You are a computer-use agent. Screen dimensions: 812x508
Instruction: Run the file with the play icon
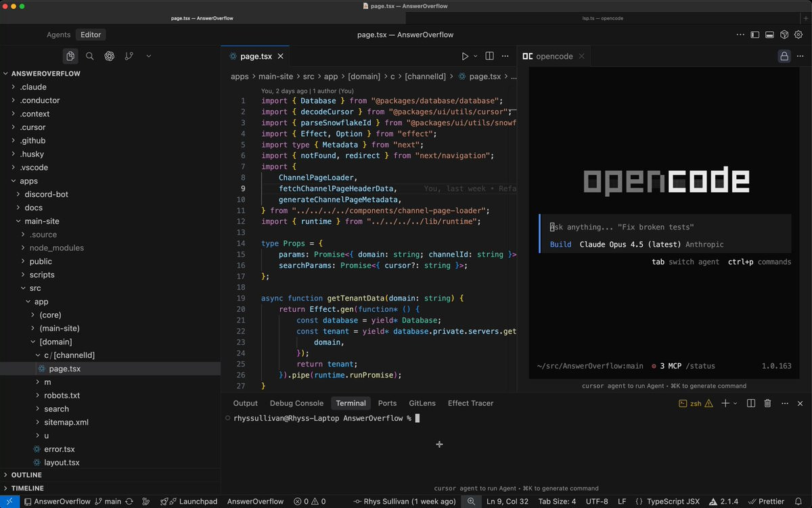[464, 56]
